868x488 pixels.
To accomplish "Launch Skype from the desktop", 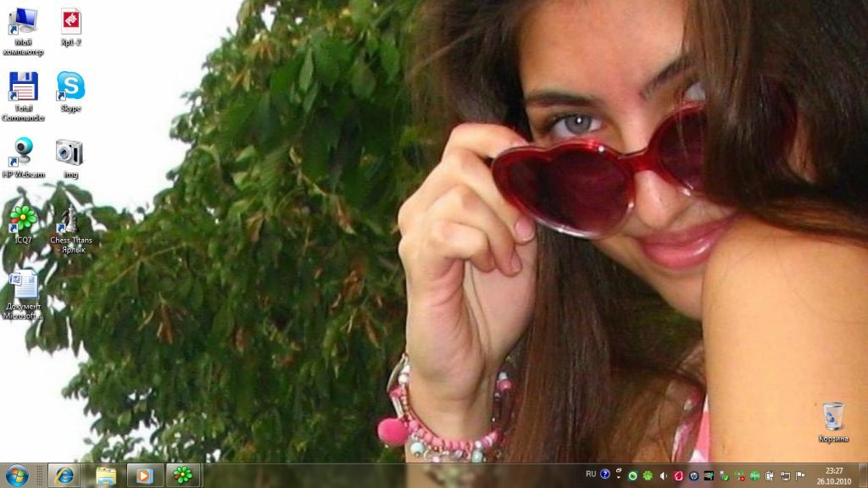I will [x=70, y=87].
